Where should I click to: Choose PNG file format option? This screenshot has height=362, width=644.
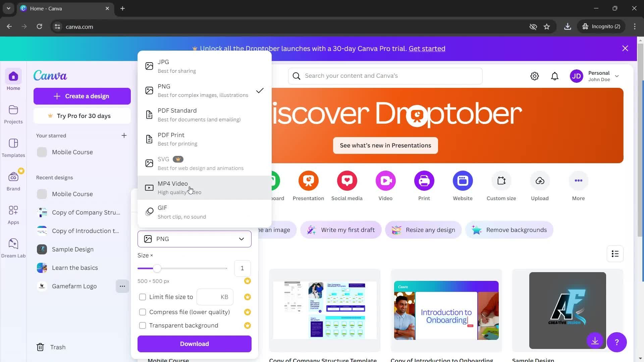(205, 90)
